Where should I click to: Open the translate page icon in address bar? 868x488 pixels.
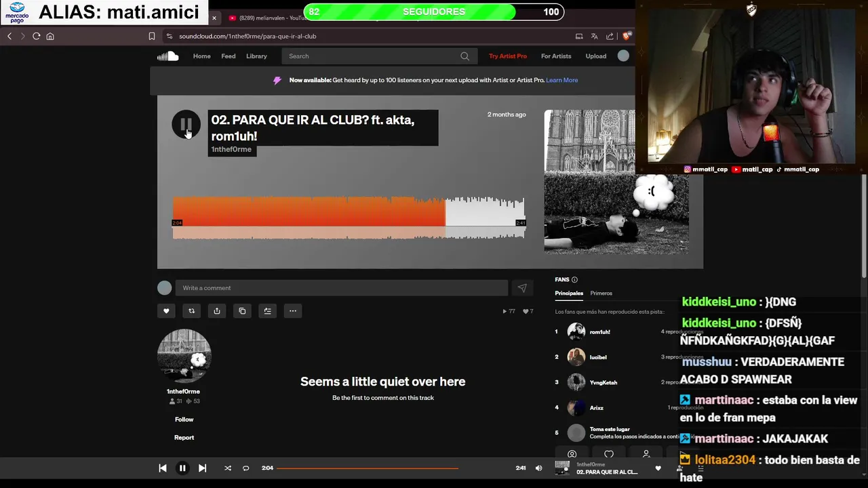click(594, 36)
